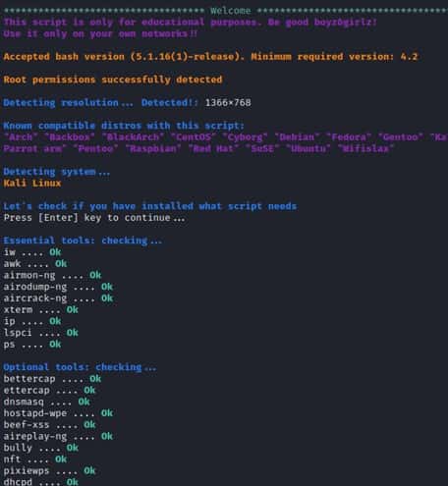Viewport: 448px width, 486px height.
Task: Click the Kali Linux system name
Action: coord(32,184)
